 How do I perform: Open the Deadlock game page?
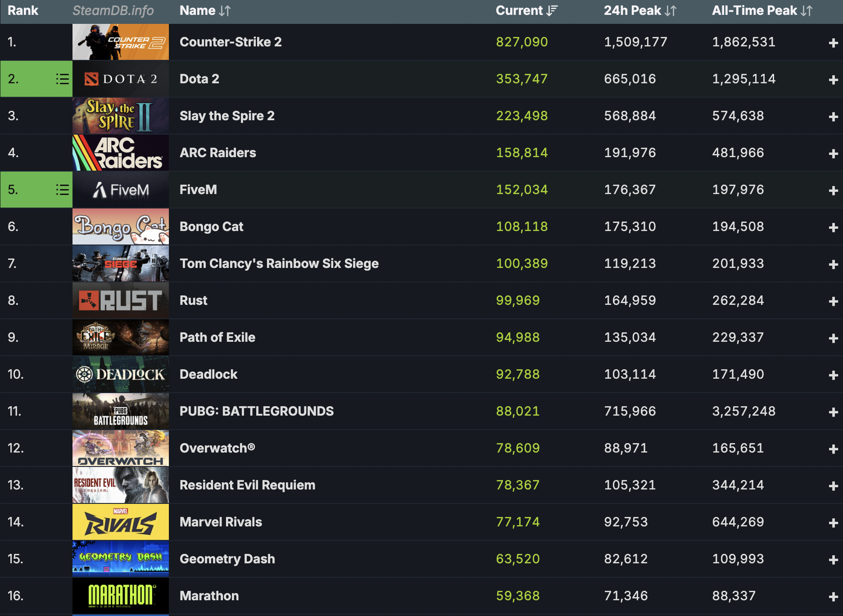point(208,374)
